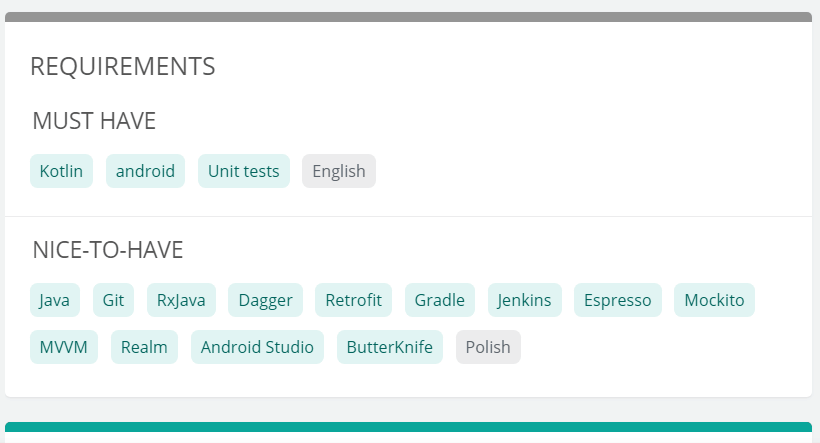Click the MVVM tag

point(64,347)
